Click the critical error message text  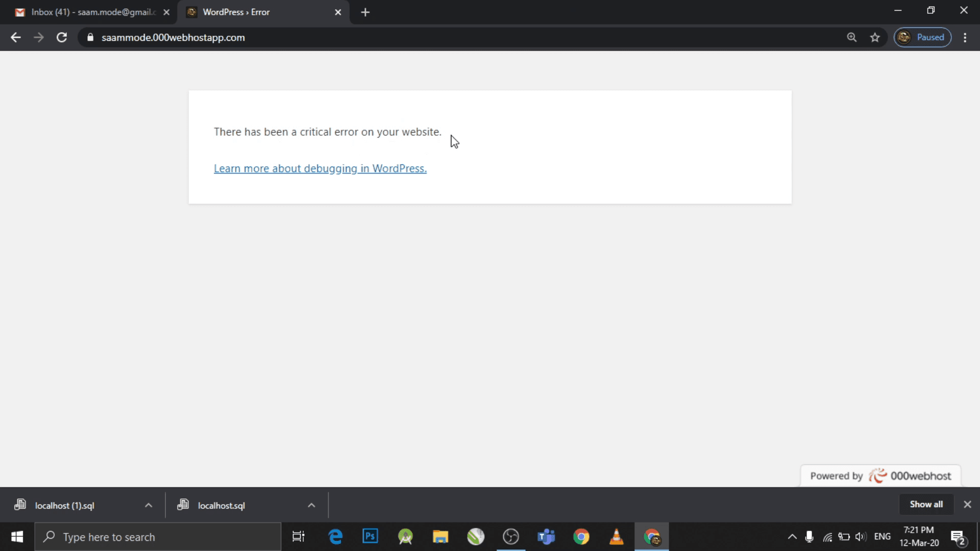328,132
